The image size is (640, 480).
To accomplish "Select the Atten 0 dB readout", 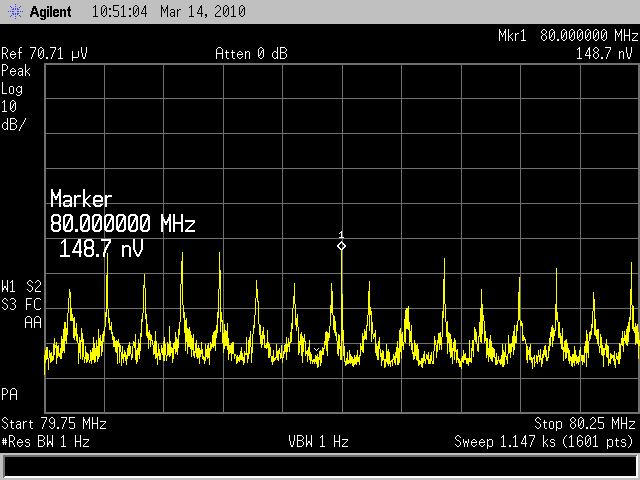I will click(x=251, y=53).
